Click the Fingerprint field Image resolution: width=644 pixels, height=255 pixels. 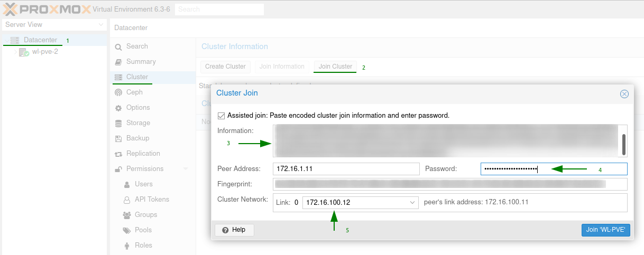[450, 184]
